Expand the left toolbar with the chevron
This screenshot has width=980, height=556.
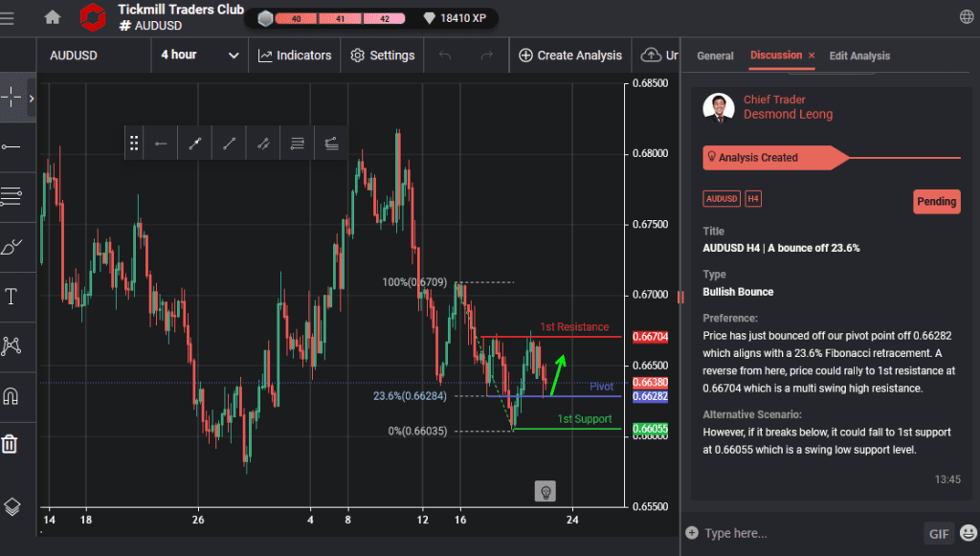[x=30, y=98]
